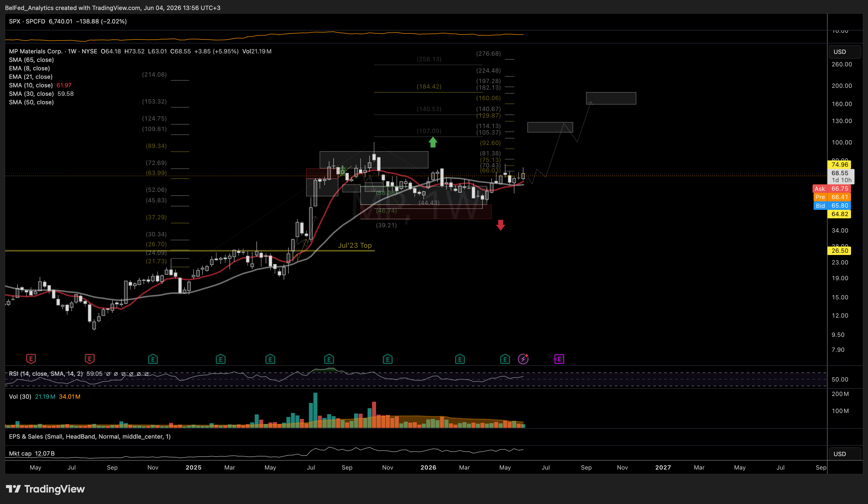The image size is (868, 504).
Task: Click the BelFed_Analytics snapshot header text
Action: click(x=113, y=7)
